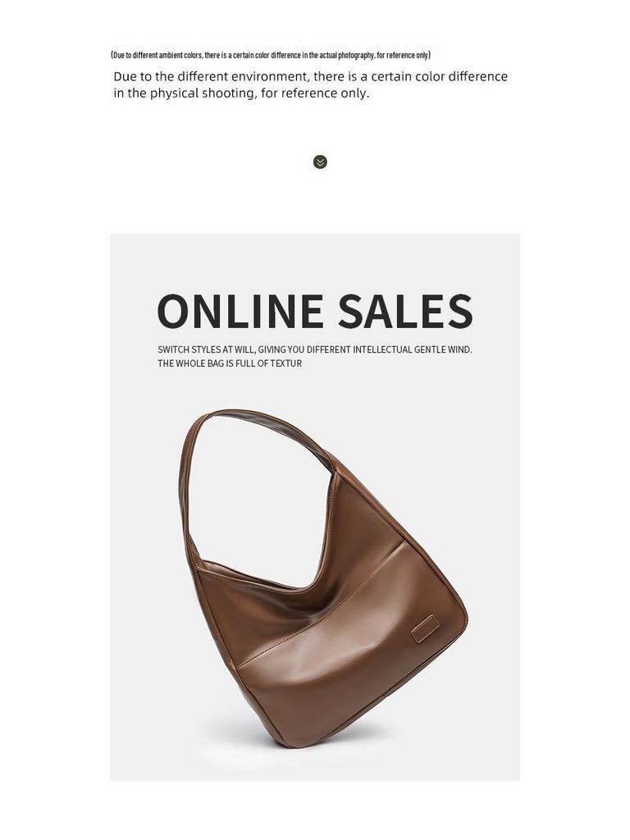Click the top of the bag handle loop

click(235, 413)
